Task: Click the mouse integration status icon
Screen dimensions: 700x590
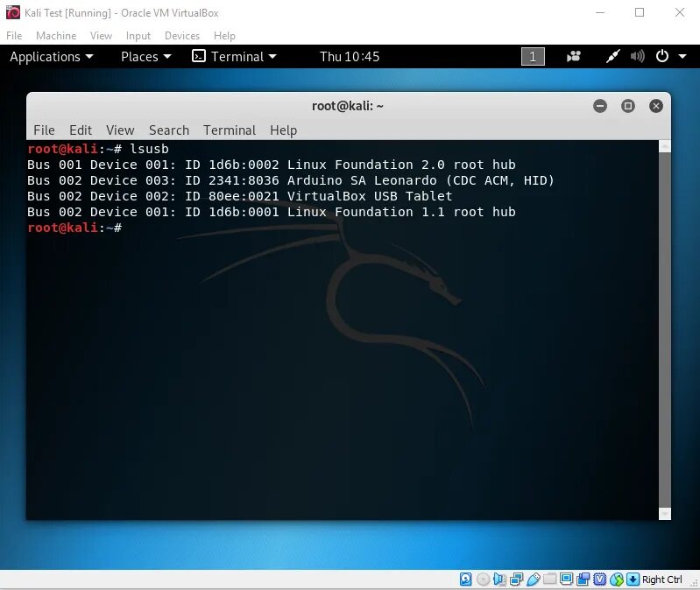Action: 617,579
